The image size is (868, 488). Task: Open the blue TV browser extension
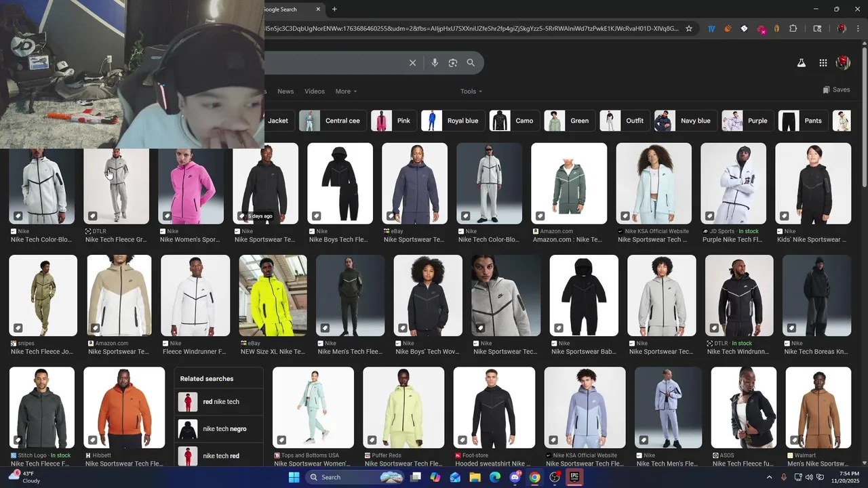click(711, 28)
